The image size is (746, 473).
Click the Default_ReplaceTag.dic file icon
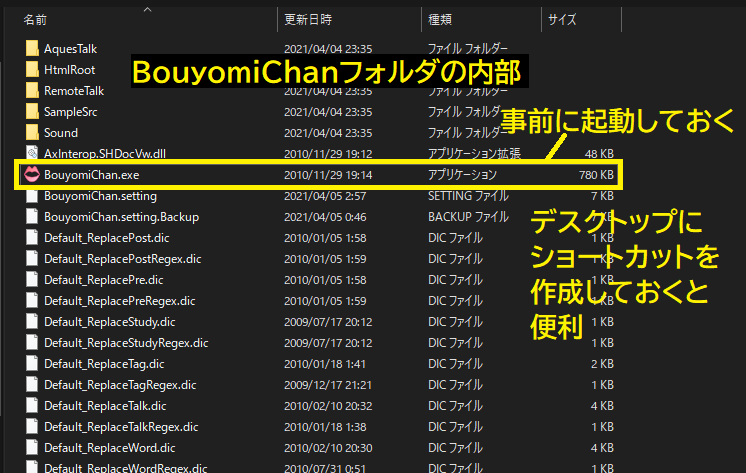click(32, 364)
